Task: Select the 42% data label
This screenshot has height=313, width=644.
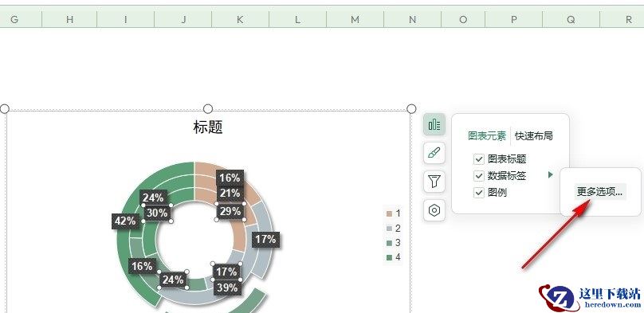Action: pos(125,221)
